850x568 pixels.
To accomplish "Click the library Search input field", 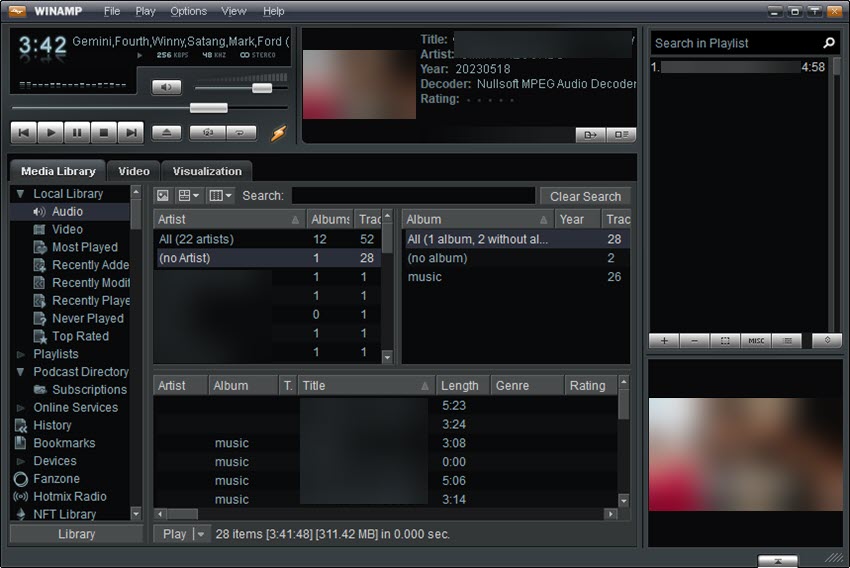I will pos(414,196).
